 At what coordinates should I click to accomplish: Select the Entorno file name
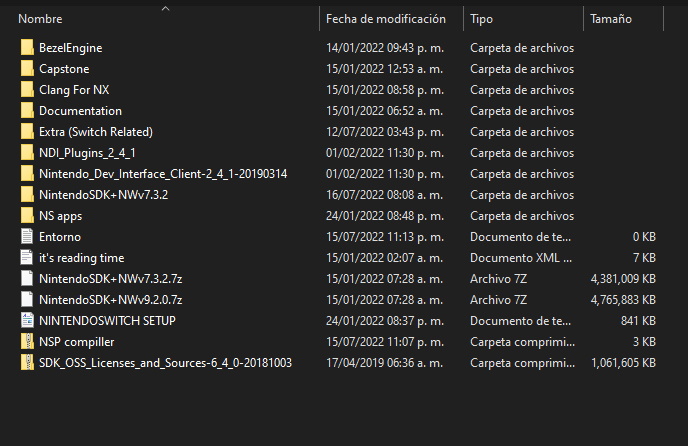60,237
